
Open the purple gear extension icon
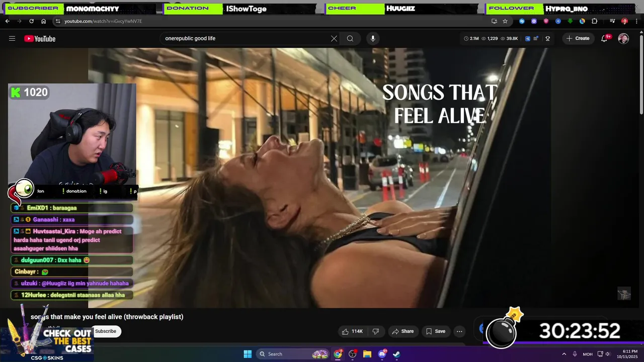[x=534, y=21]
